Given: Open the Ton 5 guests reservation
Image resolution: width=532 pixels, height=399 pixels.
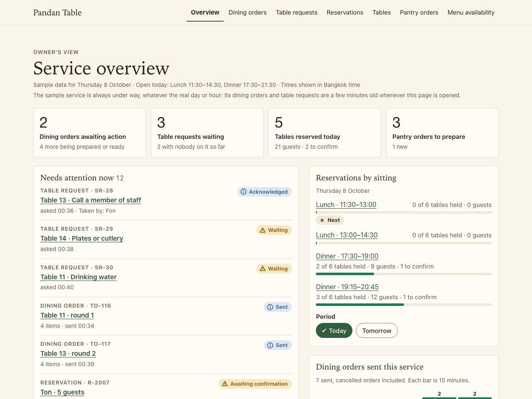Looking at the screenshot, I should coord(62,392).
